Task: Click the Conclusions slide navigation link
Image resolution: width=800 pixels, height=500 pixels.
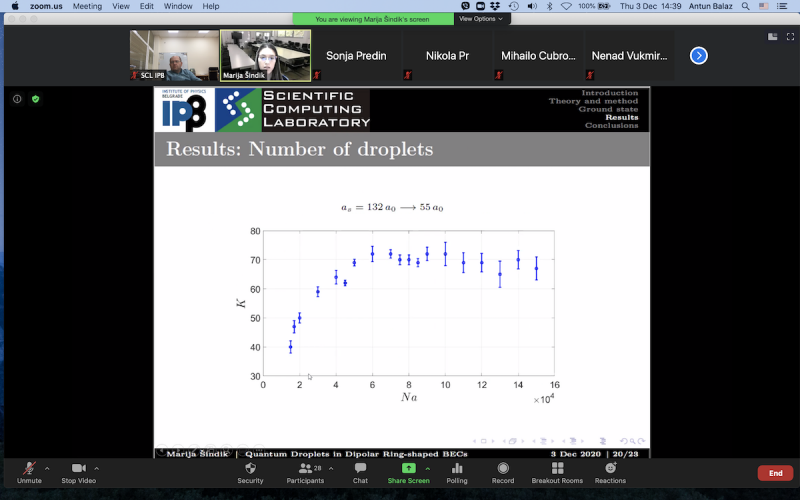Action: tap(611, 126)
